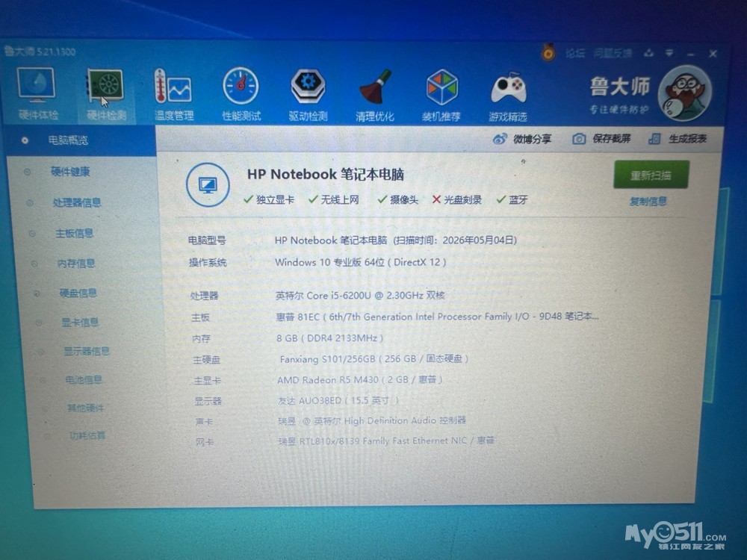Open 显示器信息 sidebar section
This screenshot has height=560, width=747.
87,352
